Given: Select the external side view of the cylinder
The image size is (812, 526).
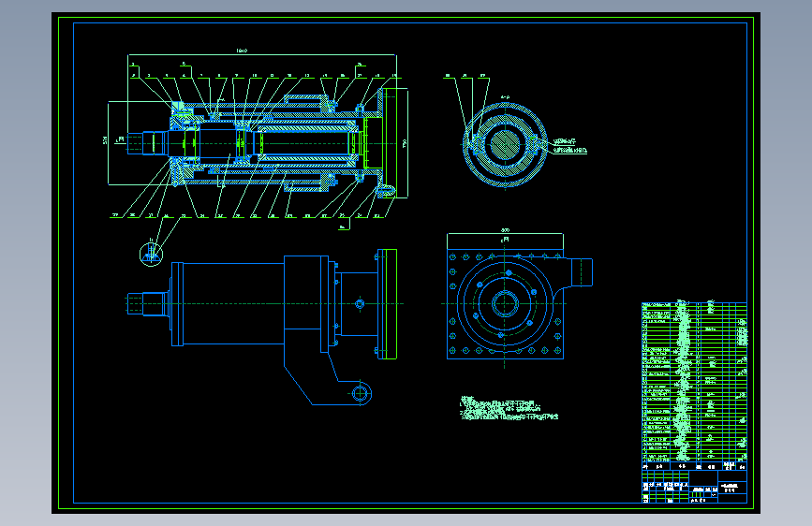Looking at the screenshot, I should tap(262, 327).
